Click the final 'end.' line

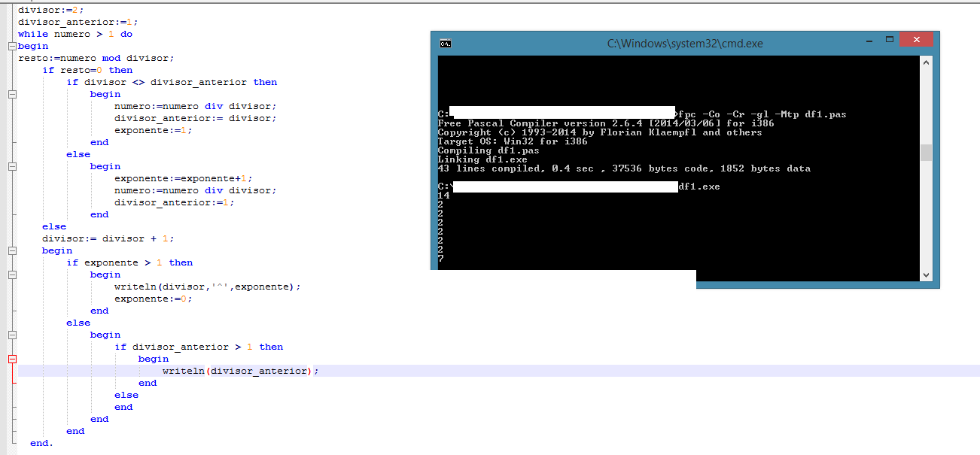pos(42,443)
